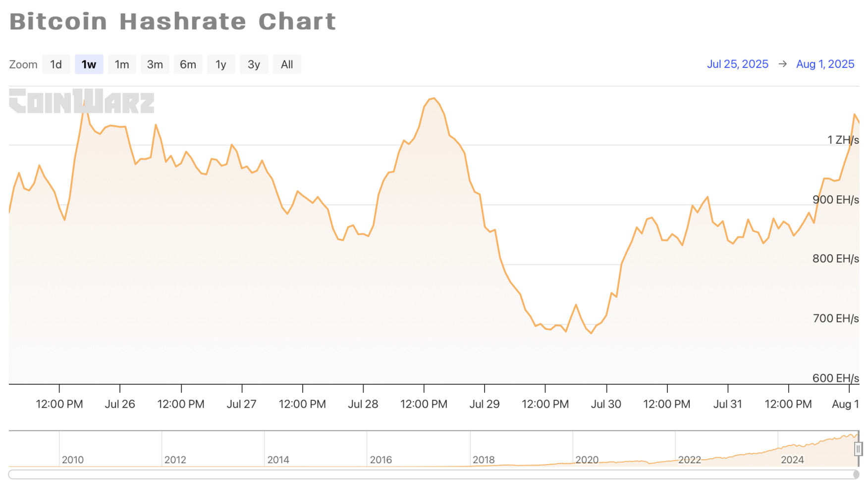The height and width of the screenshot is (486, 868).
Task: Set chart zoom to 6m
Action: [x=188, y=64]
